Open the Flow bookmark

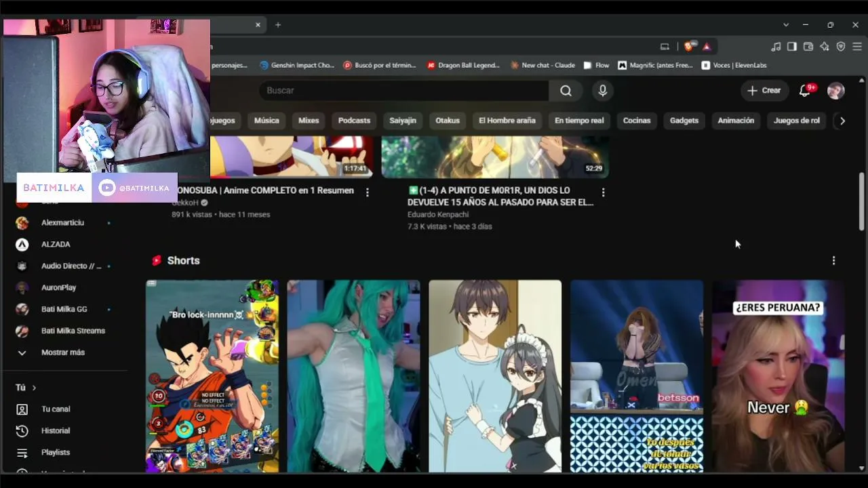596,65
